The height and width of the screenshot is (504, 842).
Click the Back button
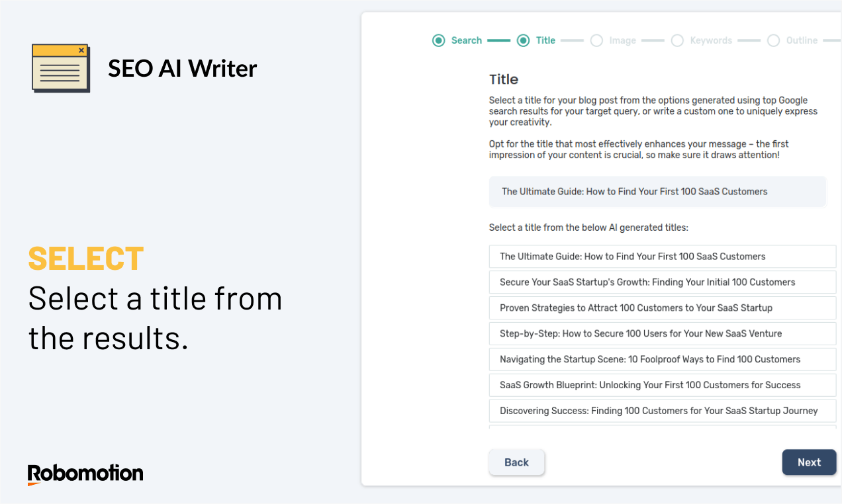[x=516, y=462]
